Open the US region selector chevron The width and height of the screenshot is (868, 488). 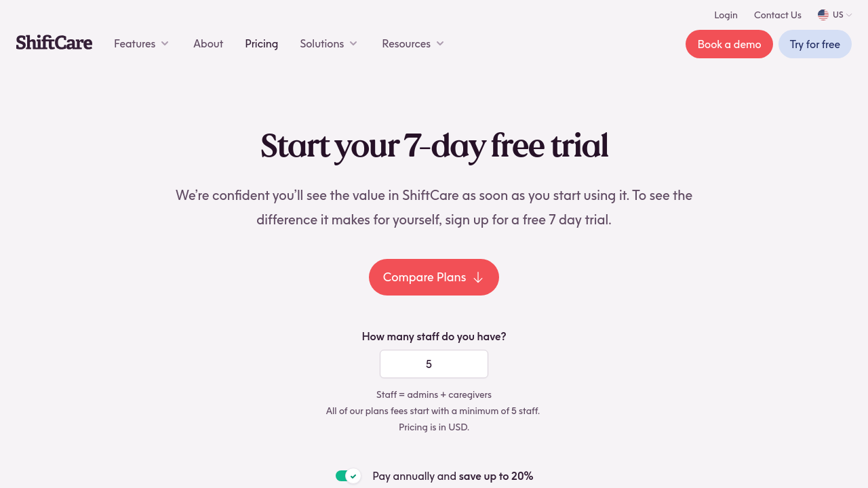click(x=849, y=15)
